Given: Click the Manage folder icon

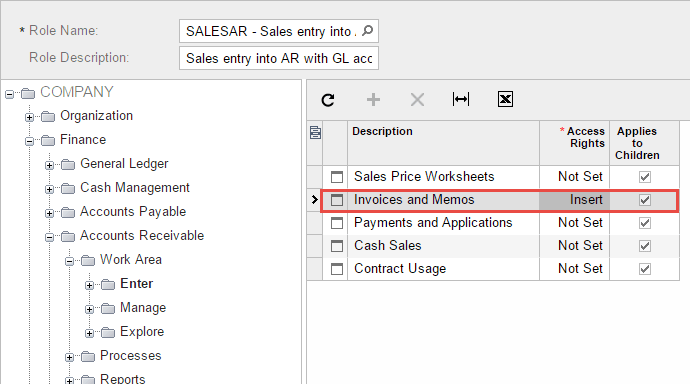Looking at the screenshot, I should pos(108,308).
